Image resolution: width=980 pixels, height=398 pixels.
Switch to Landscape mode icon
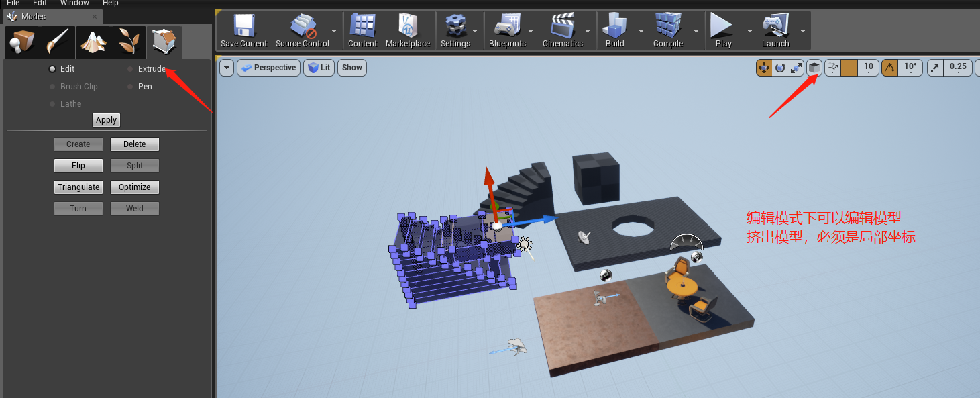pos(93,42)
